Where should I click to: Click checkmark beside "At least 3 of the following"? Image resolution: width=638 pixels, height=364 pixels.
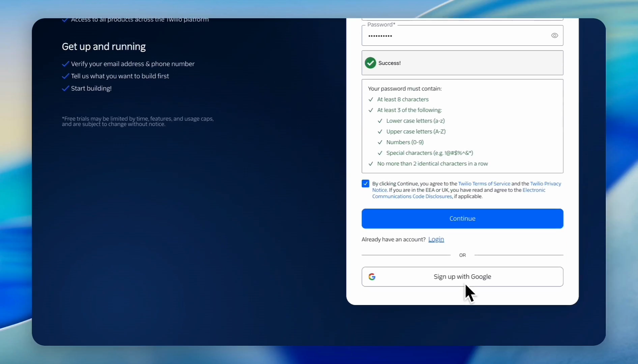[371, 110]
